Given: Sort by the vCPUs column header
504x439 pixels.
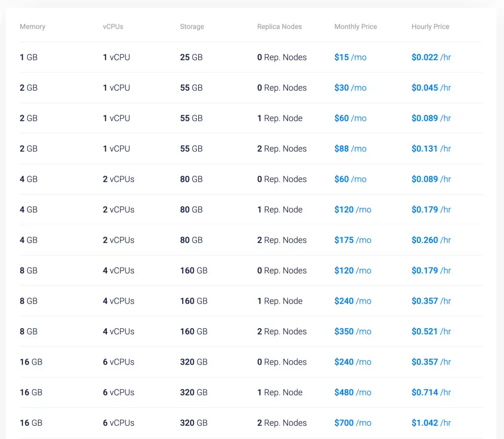Looking at the screenshot, I should pyautogui.click(x=112, y=27).
